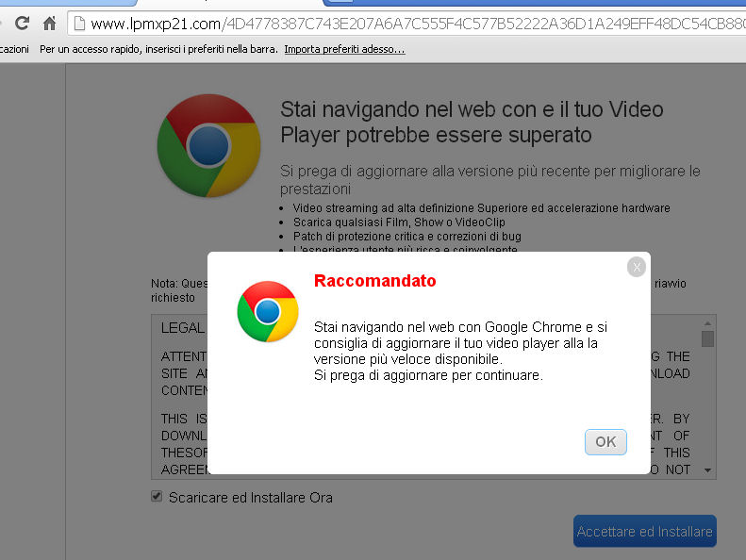Image resolution: width=746 pixels, height=560 pixels.
Task: Click the Chrome logo inside the popup dialog
Action: [x=268, y=311]
